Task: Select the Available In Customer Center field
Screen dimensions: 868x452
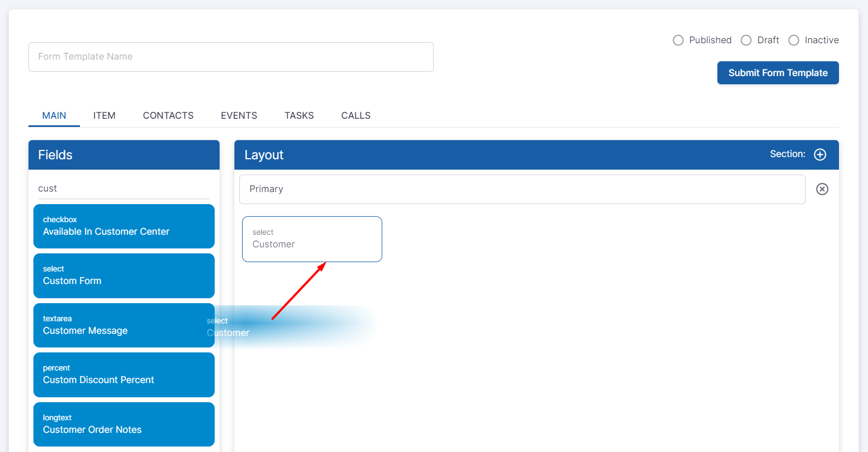Action: (x=124, y=226)
